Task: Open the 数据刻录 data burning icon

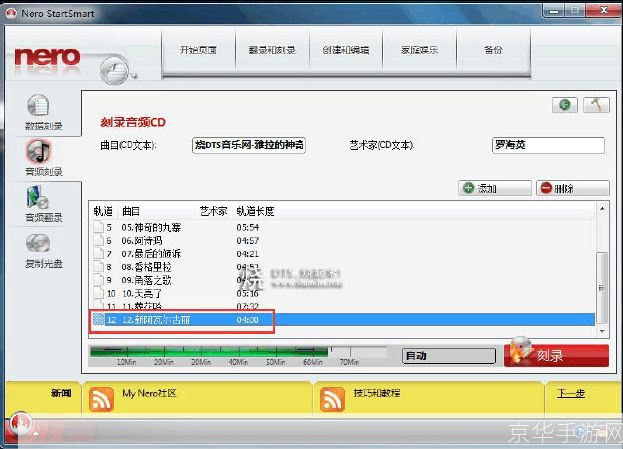Action: coord(38,106)
